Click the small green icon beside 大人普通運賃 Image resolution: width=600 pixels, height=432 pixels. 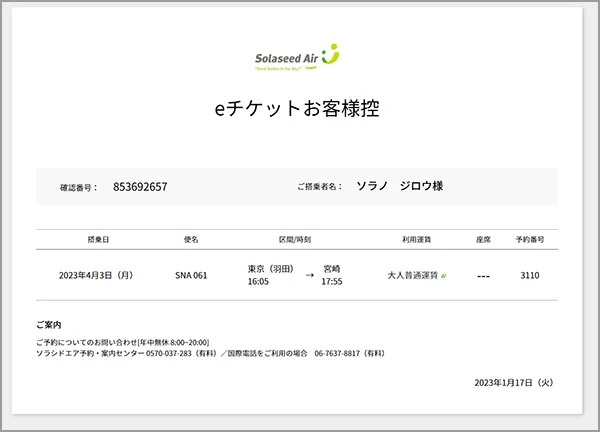pyautogui.click(x=443, y=275)
